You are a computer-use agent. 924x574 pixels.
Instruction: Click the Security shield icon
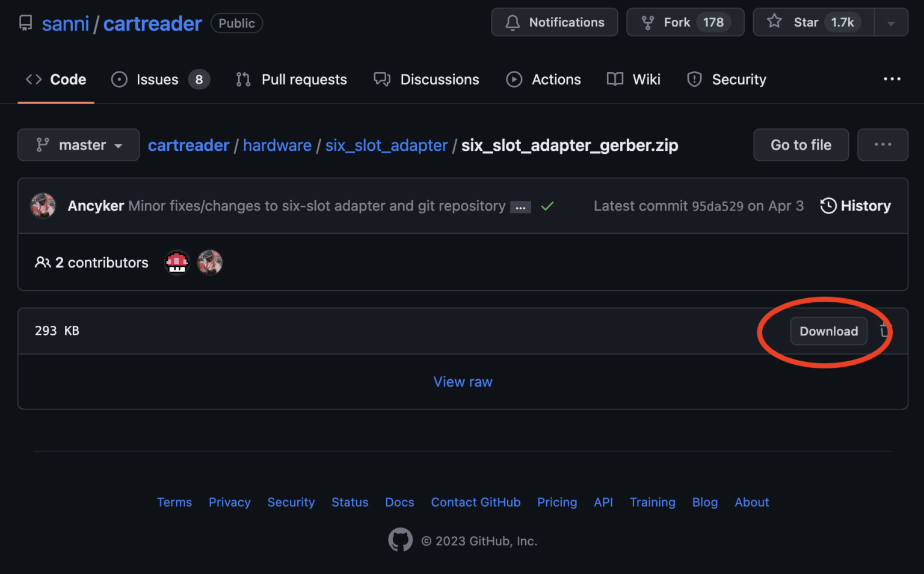(x=695, y=79)
